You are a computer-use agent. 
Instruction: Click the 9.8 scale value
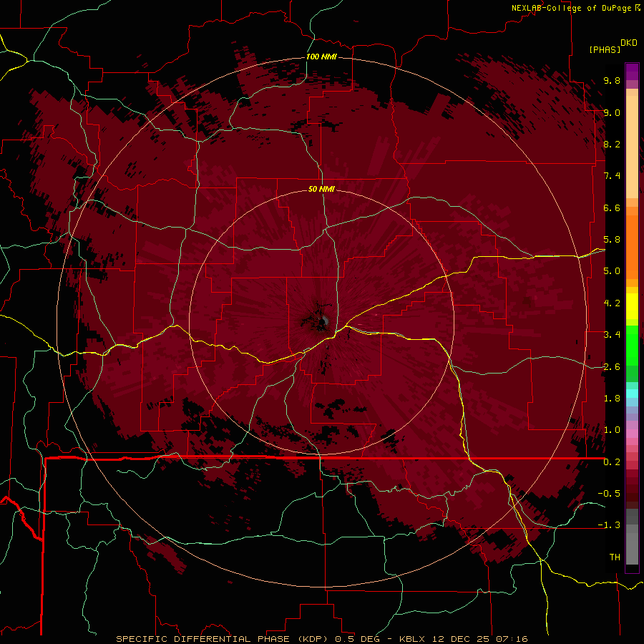click(612, 80)
